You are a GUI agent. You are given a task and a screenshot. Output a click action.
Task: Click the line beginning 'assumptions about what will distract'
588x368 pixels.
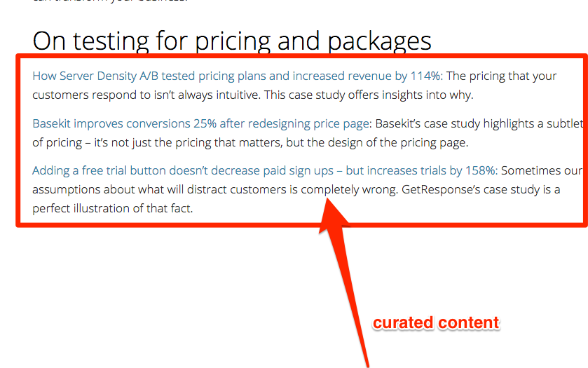(x=296, y=189)
